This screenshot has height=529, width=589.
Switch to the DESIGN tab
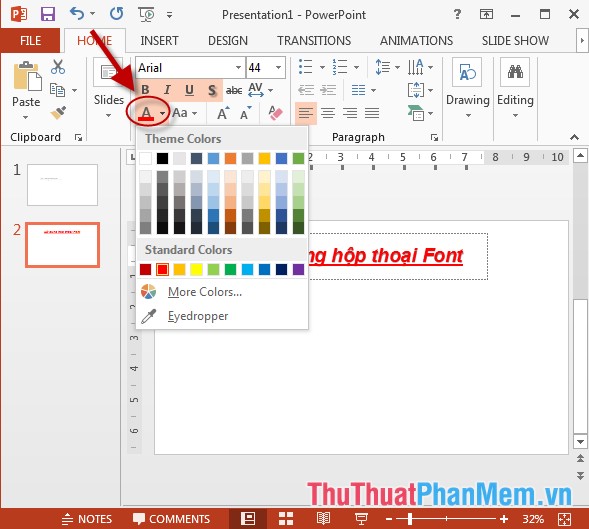tap(228, 40)
